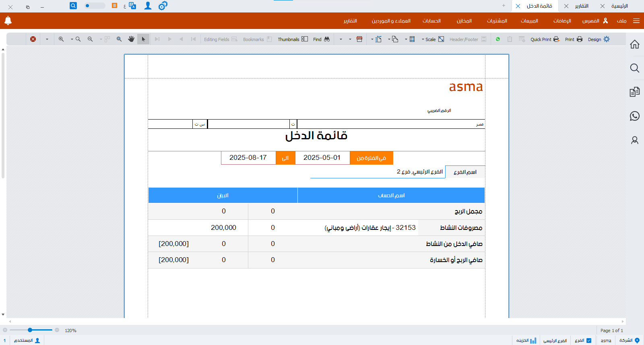Open the user profile icon in right sidebar
Image resolution: width=644 pixels, height=345 pixels.
click(635, 140)
